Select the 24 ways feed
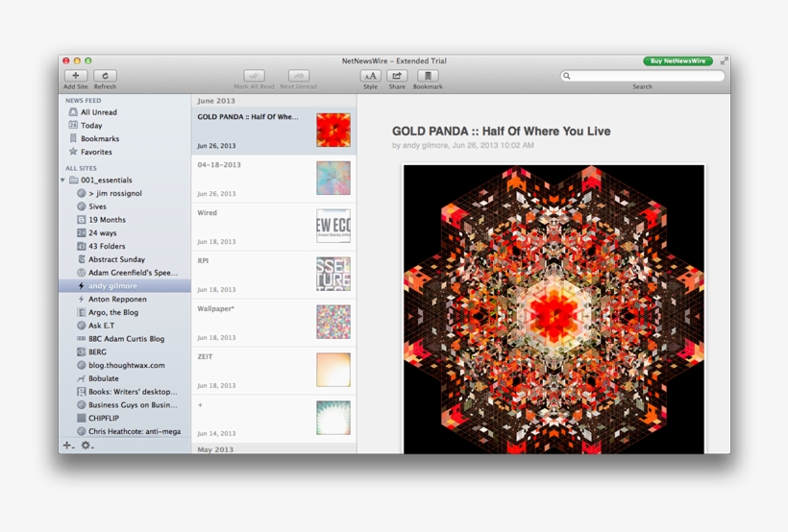This screenshot has height=532, width=788. [125, 232]
